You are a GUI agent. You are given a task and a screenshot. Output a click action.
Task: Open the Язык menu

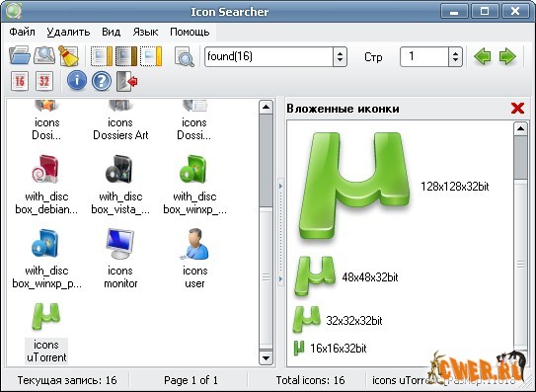(145, 32)
